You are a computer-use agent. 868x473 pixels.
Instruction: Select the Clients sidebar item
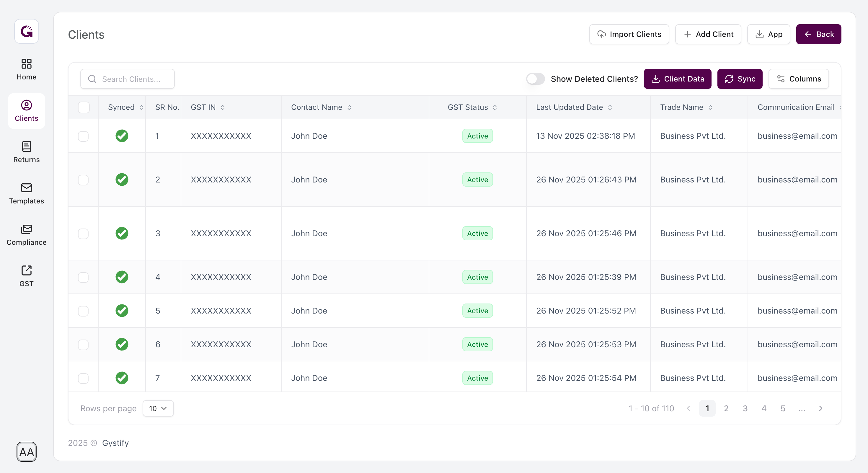(x=26, y=111)
